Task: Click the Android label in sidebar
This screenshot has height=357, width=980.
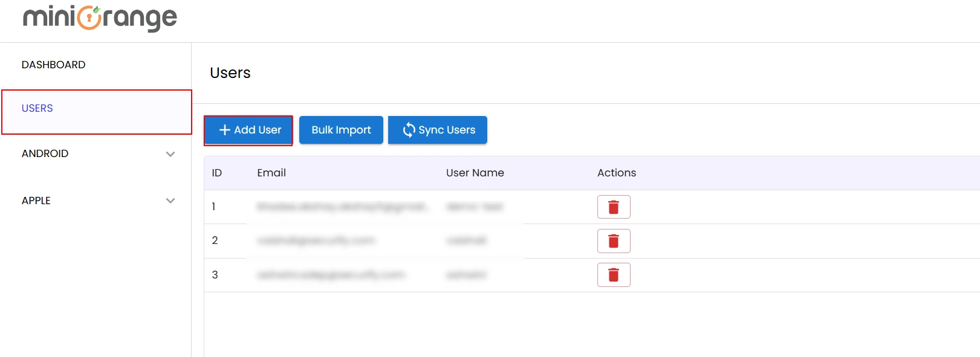Action: [x=45, y=153]
